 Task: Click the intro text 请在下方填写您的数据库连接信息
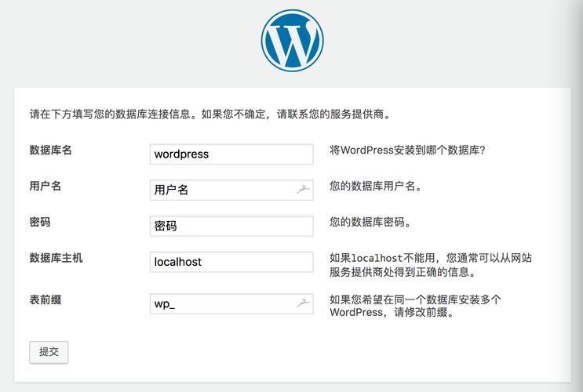[210, 114]
